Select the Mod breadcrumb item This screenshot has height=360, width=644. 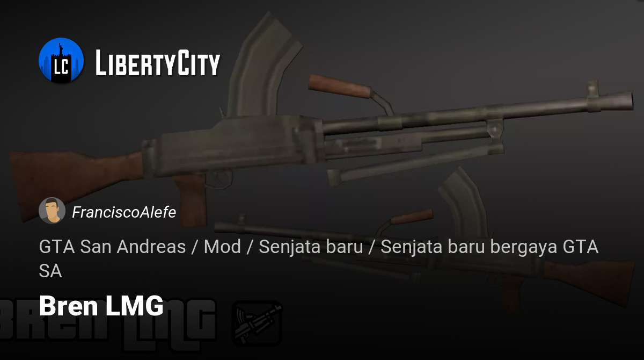pos(222,247)
